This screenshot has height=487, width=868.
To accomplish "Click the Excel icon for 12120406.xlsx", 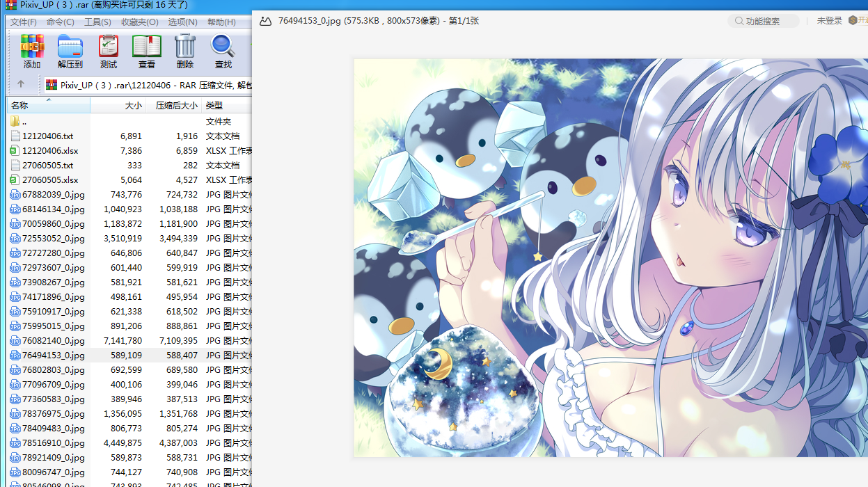I will 15,151.
